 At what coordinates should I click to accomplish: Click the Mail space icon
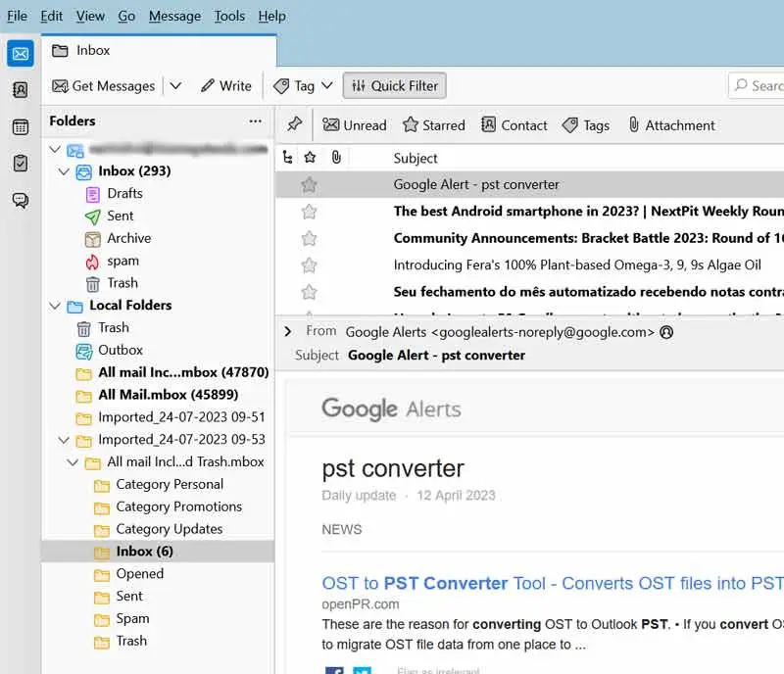tap(20, 53)
